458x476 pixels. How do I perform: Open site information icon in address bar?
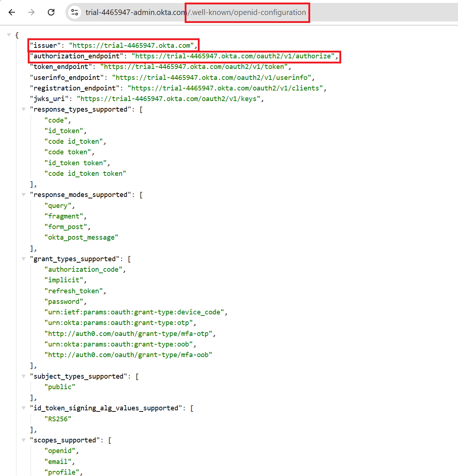point(75,12)
